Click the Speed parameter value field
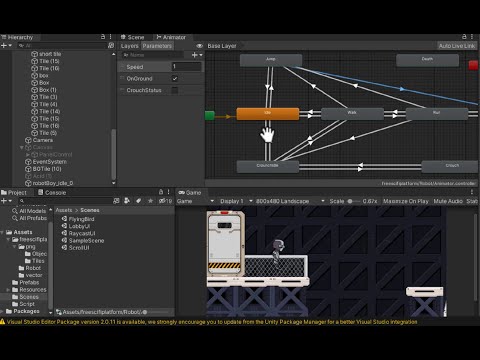480x360 pixels. coord(186,67)
